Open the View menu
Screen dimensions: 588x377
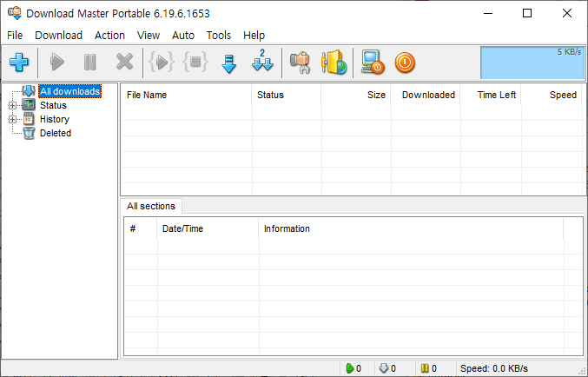coord(149,36)
